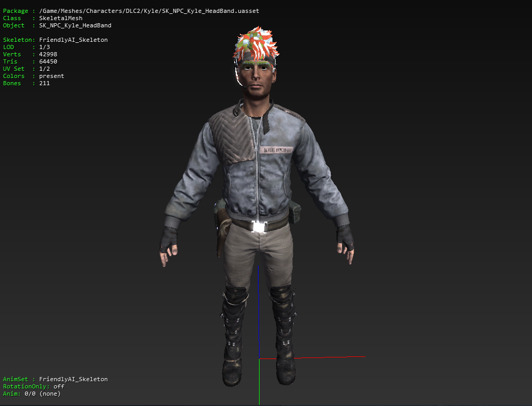This screenshot has width=532, height=406.
Task: Click the Object value SK_NPC_Kyle_HeadBand
Action: coord(75,25)
